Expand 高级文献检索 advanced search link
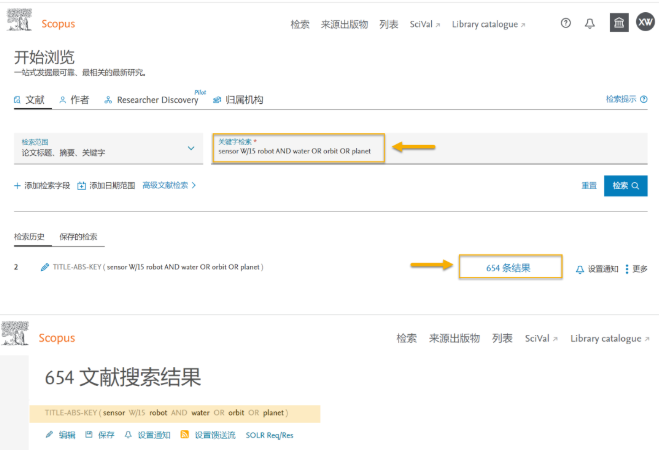The image size is (659, 460). pos(169,185)
